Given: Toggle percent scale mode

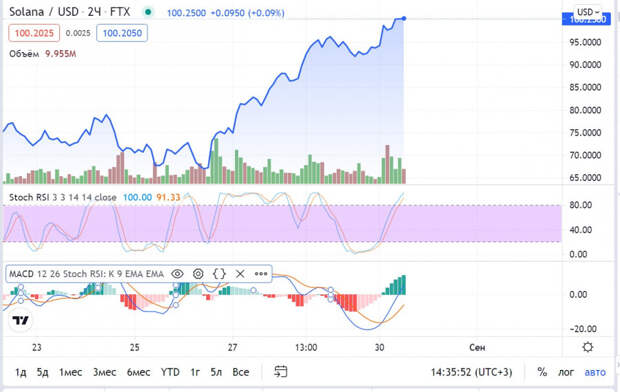Looking at the screenshot, I should coord(542,372).
